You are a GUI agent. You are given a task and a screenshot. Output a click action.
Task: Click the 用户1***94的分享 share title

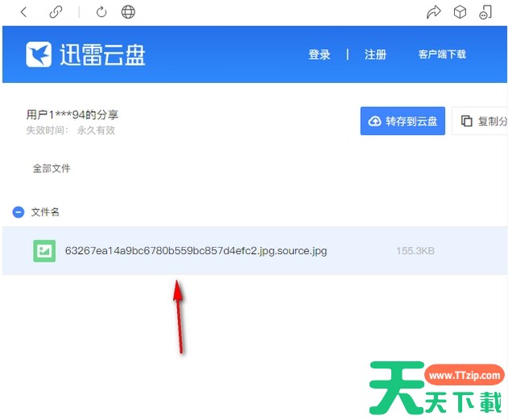click(72, 114)
